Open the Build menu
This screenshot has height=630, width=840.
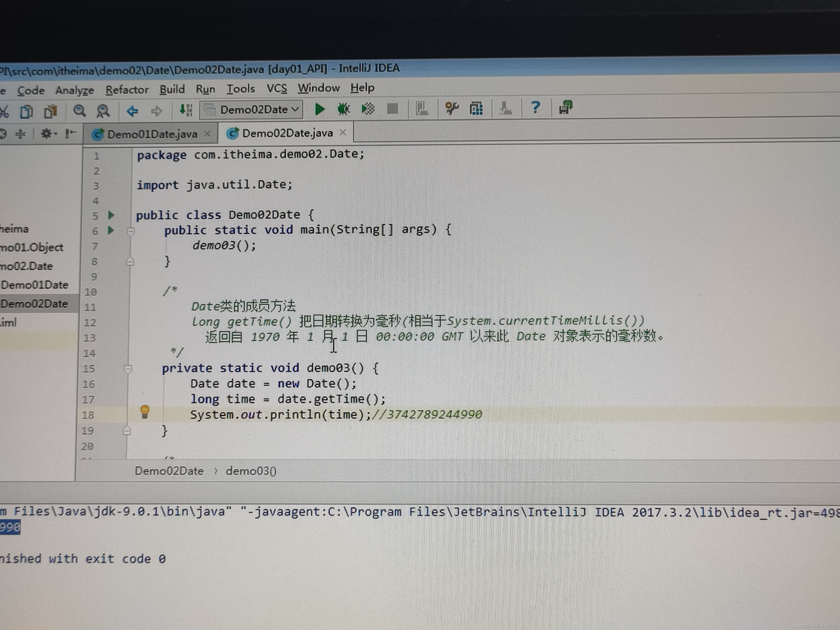coord(172,89)
